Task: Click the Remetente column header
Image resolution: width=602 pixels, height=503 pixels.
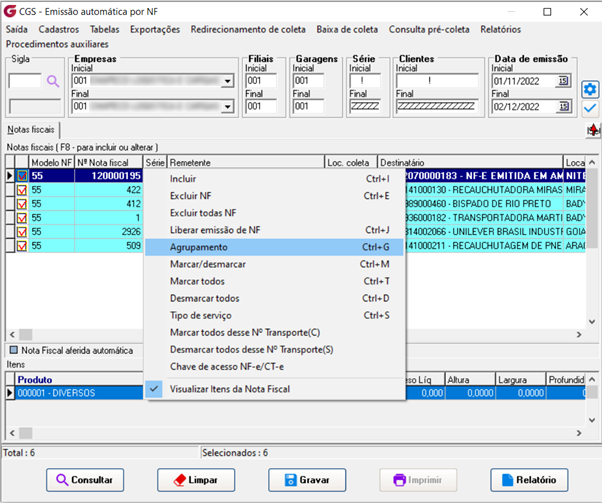Action: tap(246, 163)
